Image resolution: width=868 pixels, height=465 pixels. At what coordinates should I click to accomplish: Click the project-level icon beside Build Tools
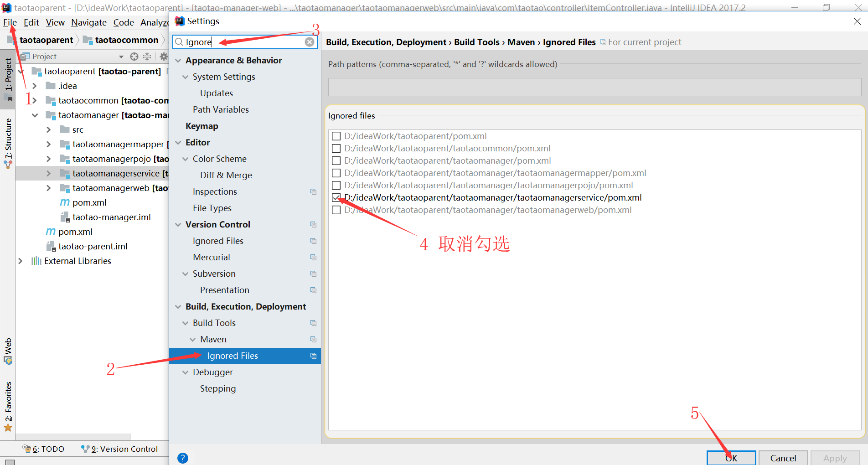click(x=313, y=323)
